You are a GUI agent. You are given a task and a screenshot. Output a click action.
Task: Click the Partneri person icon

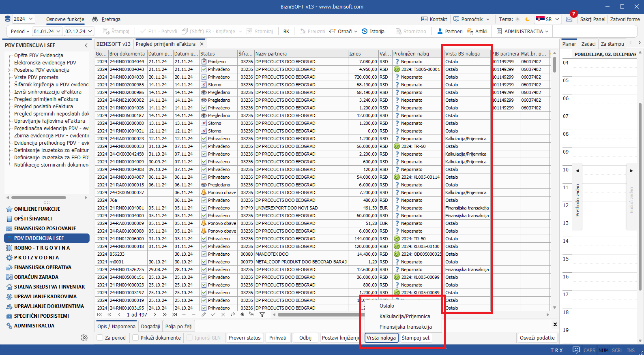tap(440, 31)
